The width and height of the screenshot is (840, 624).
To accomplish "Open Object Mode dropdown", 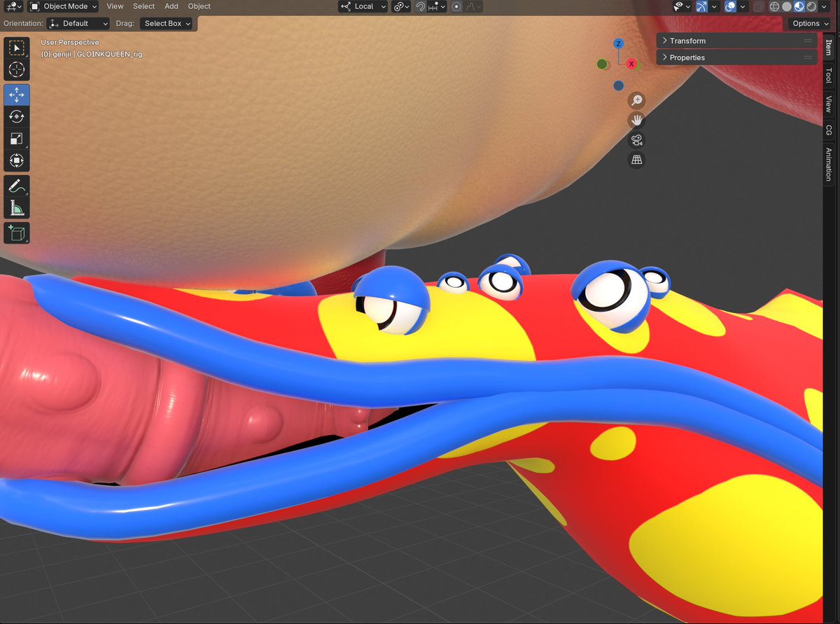I will point(64,6).
